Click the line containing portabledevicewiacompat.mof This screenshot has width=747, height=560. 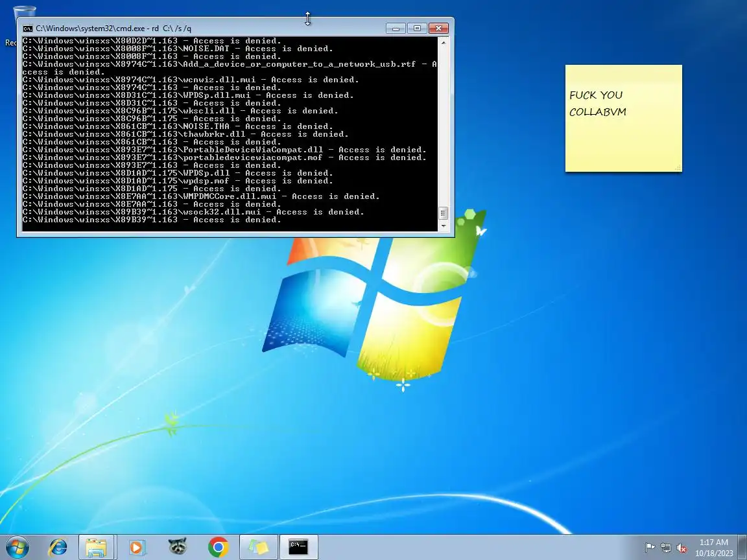(x=224, y=157)
